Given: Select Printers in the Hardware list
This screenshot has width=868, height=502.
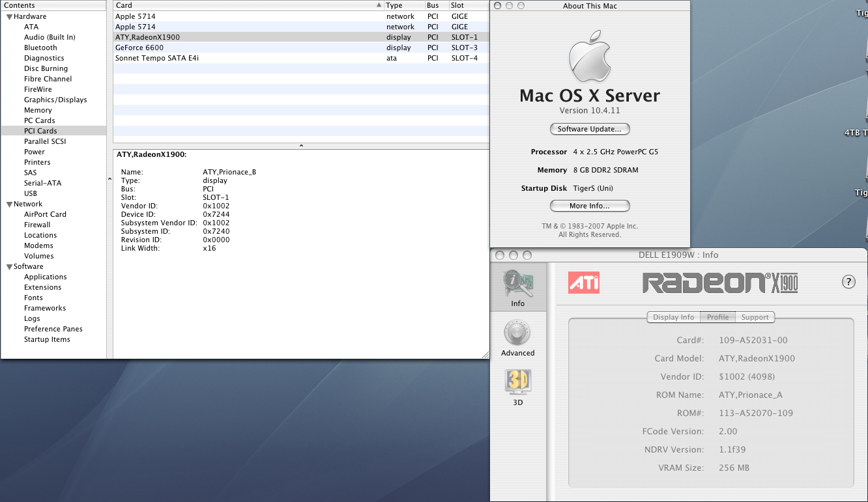Looking at the screenshot, I should point(37,162).
